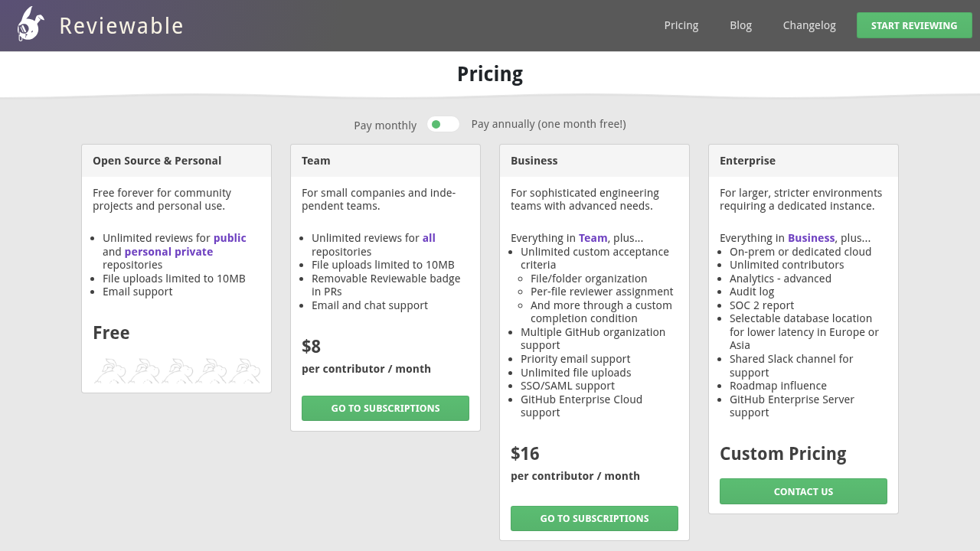Go to subscriptions from the Business plan
Viewport: 980px width, 551px height.
pyautogui.click(x=594, y=518)
